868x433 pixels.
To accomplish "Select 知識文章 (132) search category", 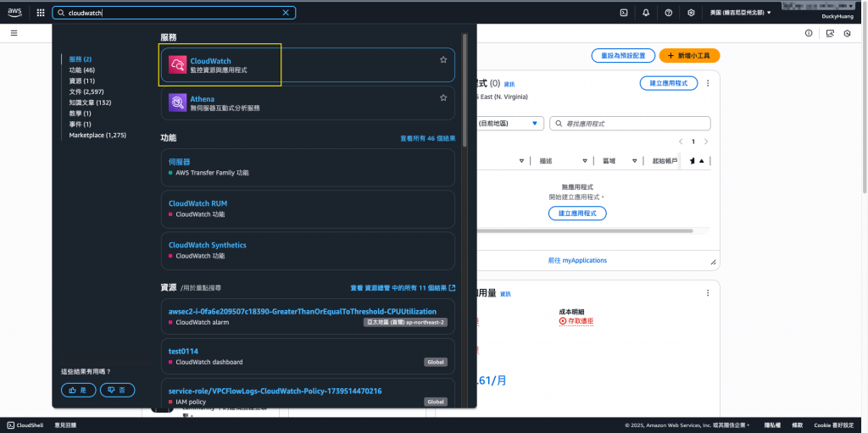I will [90, 103].
